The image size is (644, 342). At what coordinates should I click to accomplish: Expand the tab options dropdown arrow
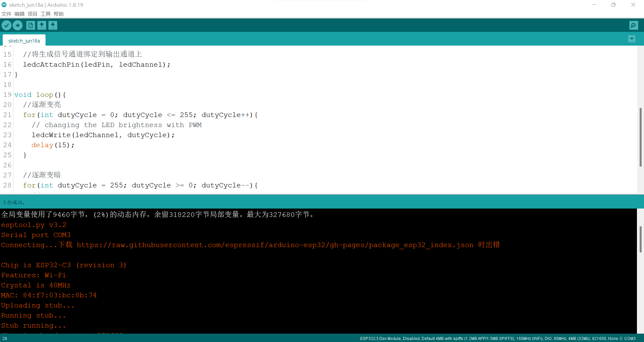tap(632, 39)
